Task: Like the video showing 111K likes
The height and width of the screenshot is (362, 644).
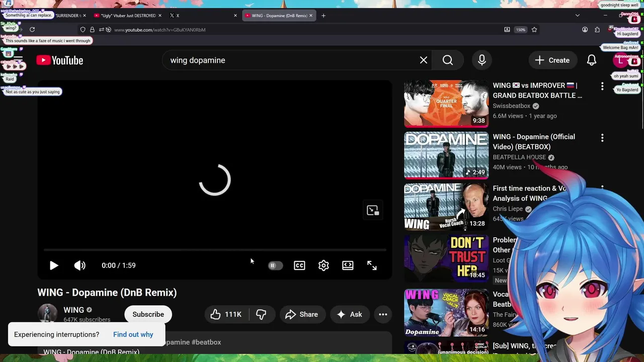Action: coord(226,314)
